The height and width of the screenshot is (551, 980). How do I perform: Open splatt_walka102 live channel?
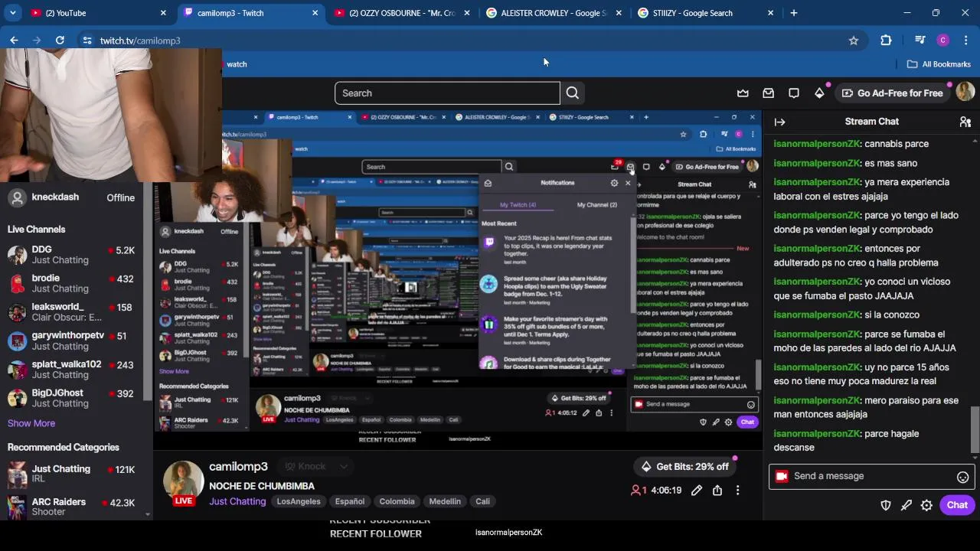71,369
